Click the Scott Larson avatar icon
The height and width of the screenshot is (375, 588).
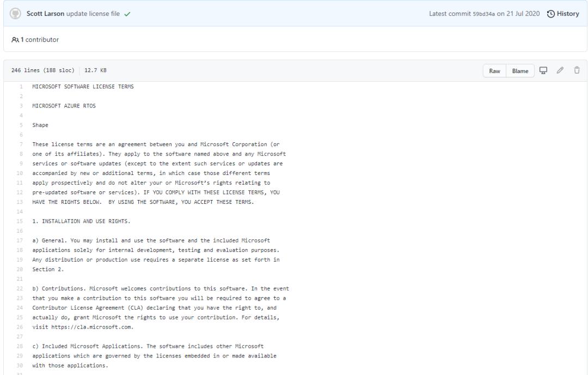(15, 14)
